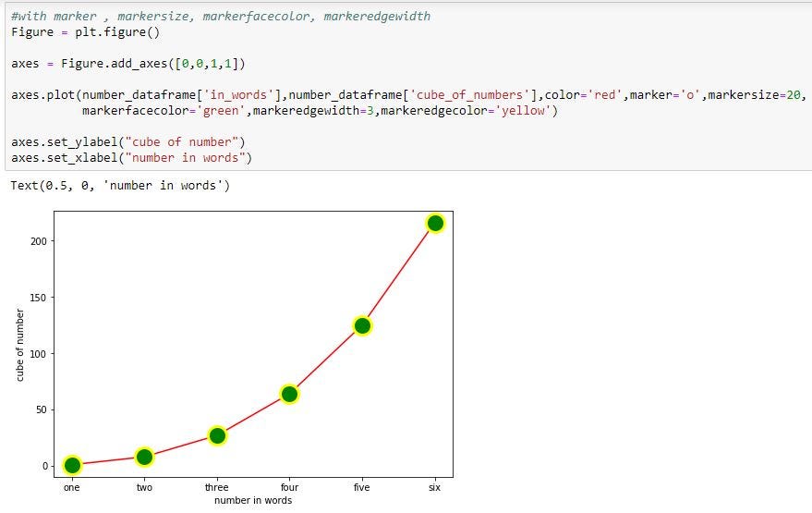Click the green data marker for 'two'
Image resolution: width=812 pixels, height=513 pixels.
[x=144, y=457]
